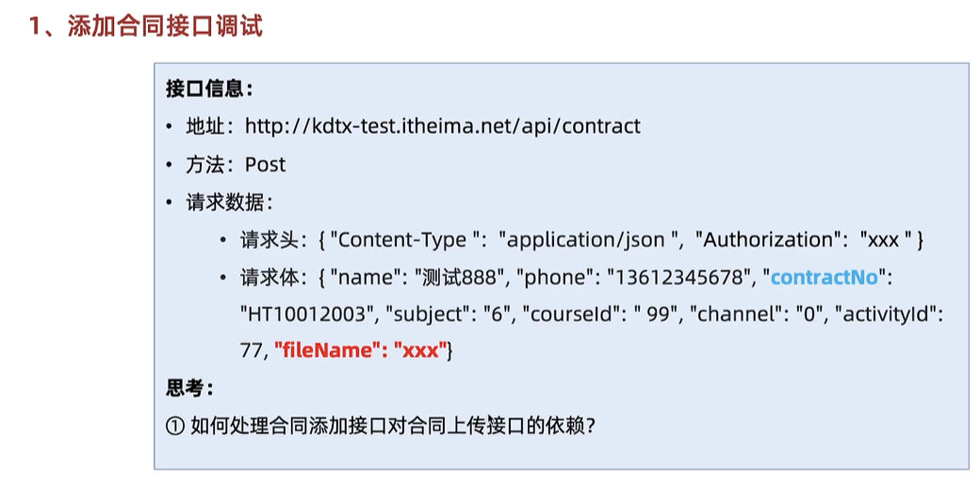Click the contract API URL text
Viewport: 980px width, 501px height.
click(443, 126)
